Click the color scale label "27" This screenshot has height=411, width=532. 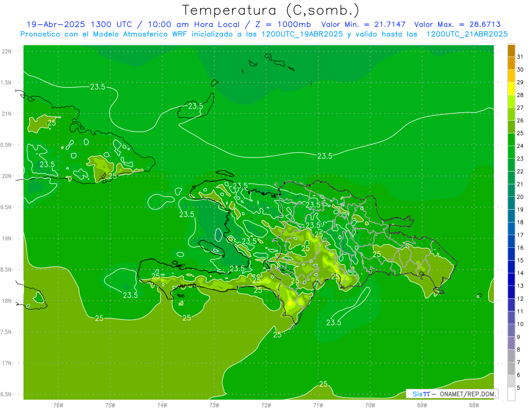point(520,108)
